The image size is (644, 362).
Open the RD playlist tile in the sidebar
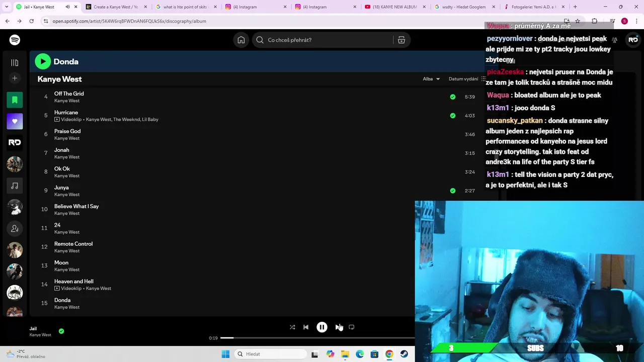click(15, 142)
